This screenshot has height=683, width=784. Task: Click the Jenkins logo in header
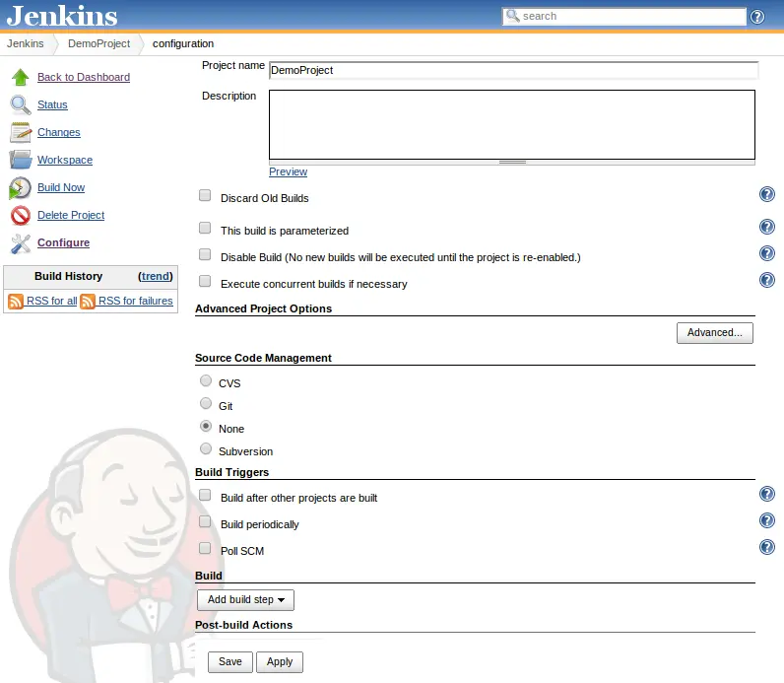[62, 16]
